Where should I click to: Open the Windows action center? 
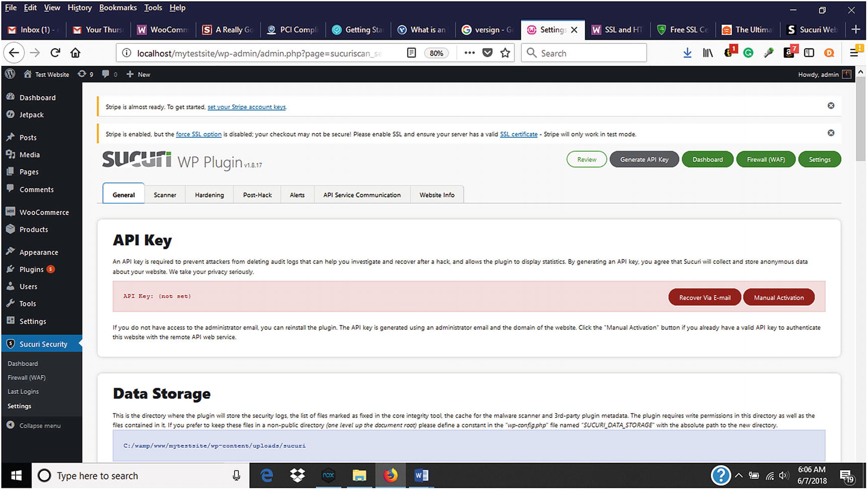847,475
